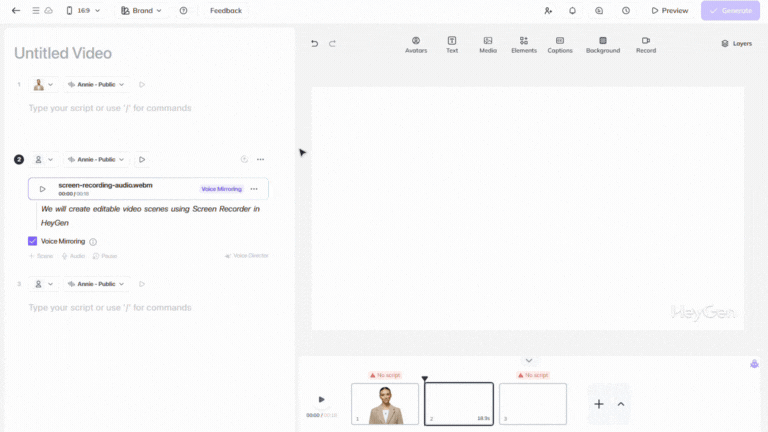Open the Elements tool
768x432 pixels.
pos(524,45)
